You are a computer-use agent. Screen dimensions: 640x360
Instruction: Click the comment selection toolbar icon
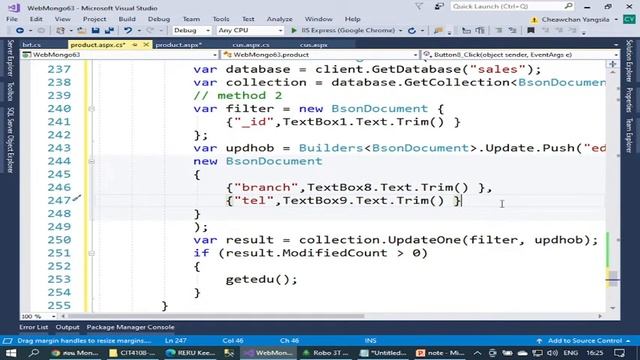tap(499, 31)
